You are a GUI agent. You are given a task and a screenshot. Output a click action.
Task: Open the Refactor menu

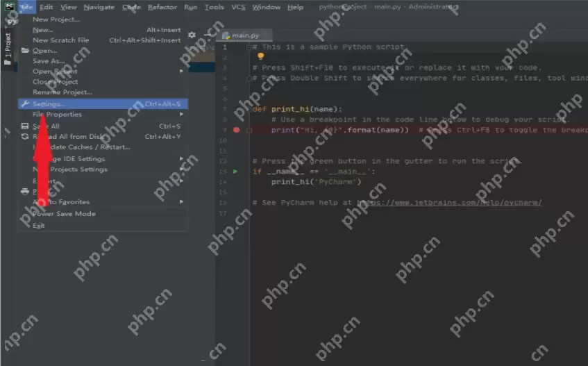tap(162, 7)
